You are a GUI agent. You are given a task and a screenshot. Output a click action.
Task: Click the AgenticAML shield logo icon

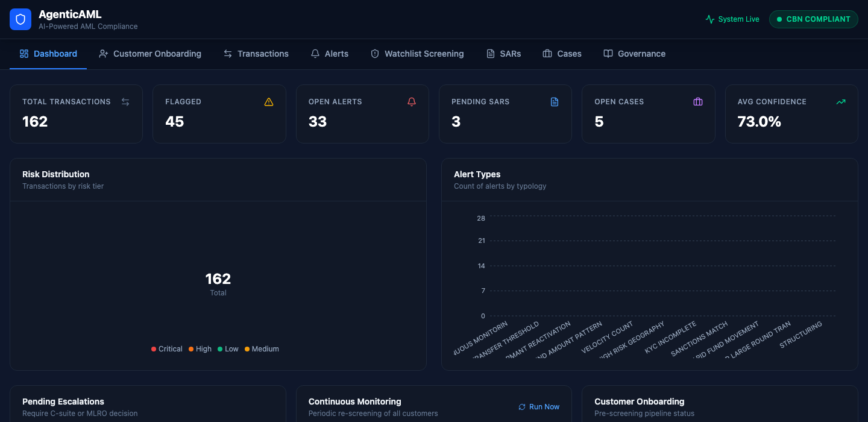click(x=20, y=19)
